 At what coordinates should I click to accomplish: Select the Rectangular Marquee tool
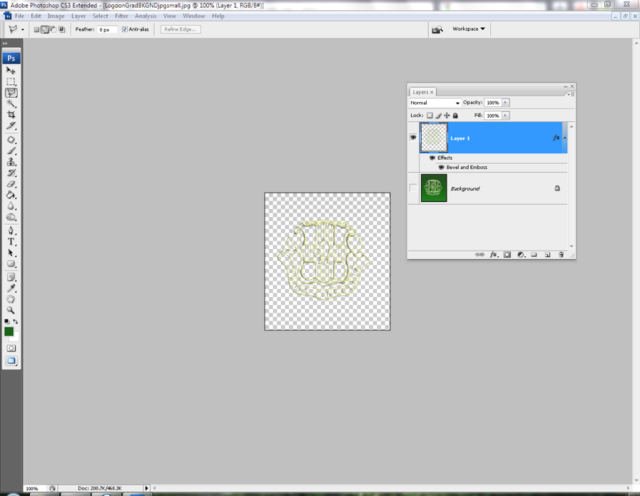point(11,82)
